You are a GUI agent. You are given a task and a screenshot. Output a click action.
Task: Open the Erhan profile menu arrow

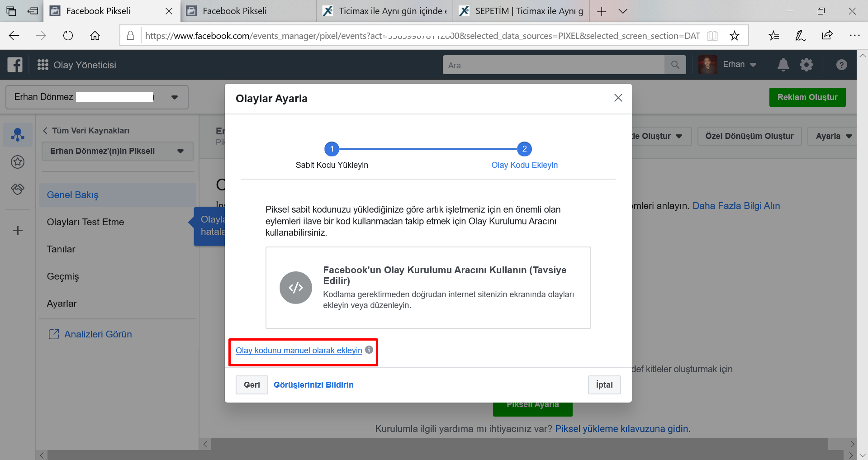[x=753, y=65]
